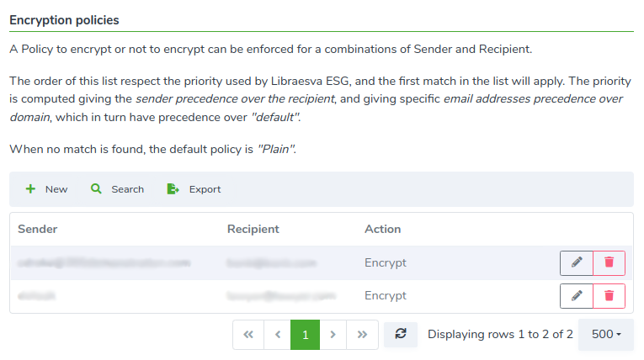
Task: Select the first row's Encrypt action cell
Action: click(386, 262)
